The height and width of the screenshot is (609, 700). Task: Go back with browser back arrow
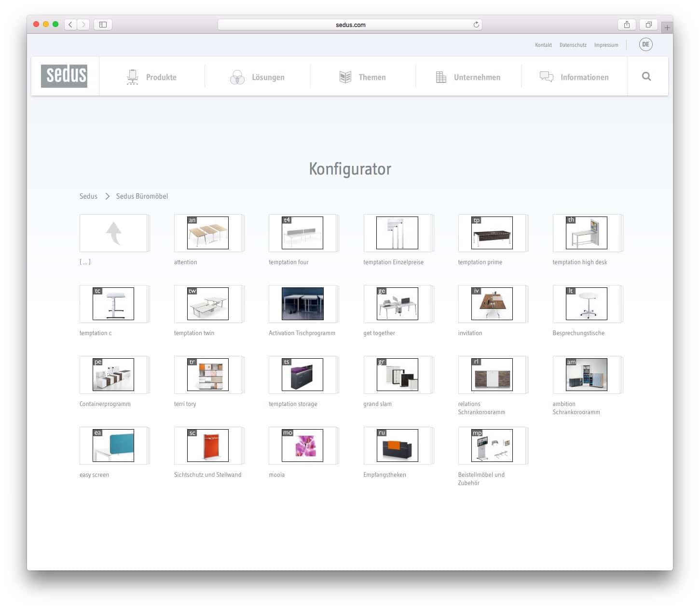point(70,25)
